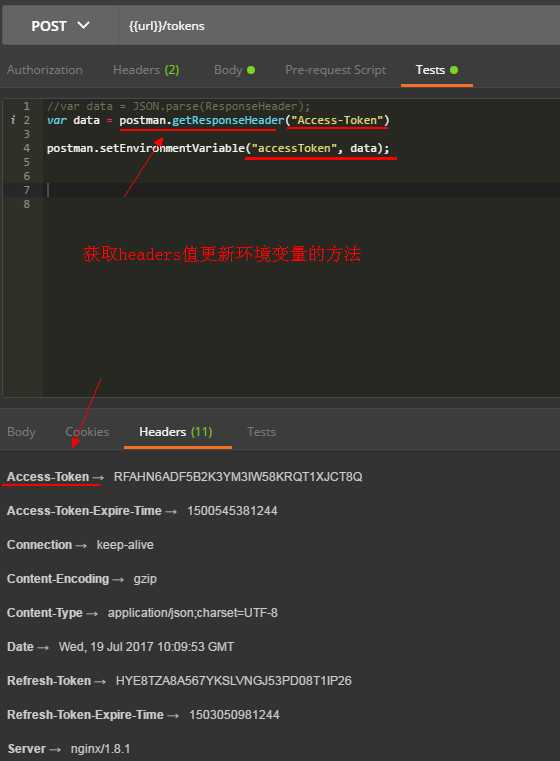Image resolution: width=560 pixels, height=761 pixels.
Task: Click the Refresh-Token-Expire-Time header name
Action: coord(85,714)
